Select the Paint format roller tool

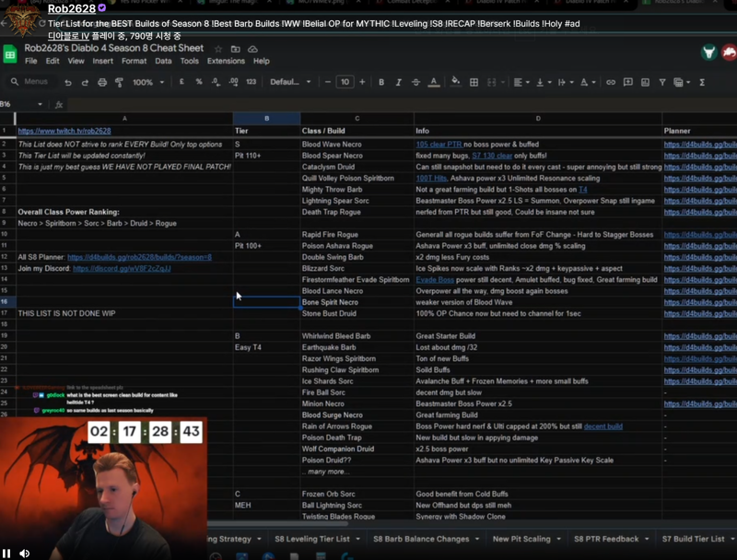119,82
